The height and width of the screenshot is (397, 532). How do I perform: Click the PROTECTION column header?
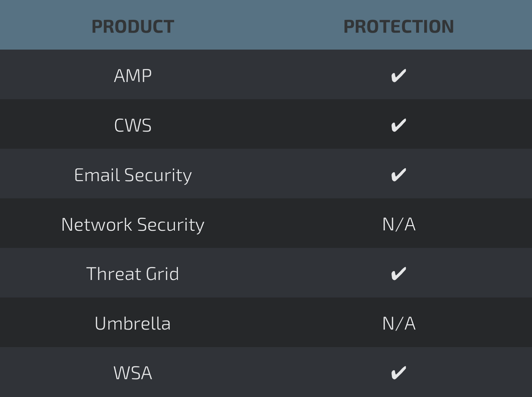(x=398, y=26)
